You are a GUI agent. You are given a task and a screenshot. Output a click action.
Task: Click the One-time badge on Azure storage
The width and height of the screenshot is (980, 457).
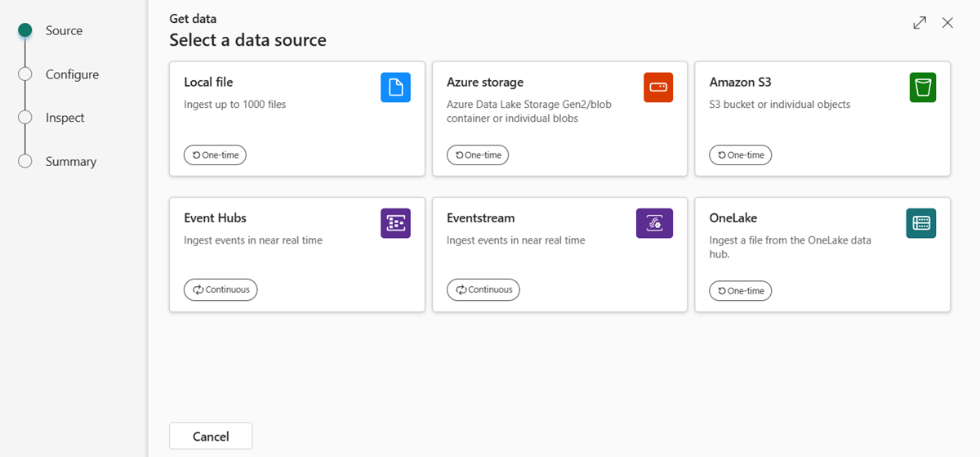[x=478, y=155]
